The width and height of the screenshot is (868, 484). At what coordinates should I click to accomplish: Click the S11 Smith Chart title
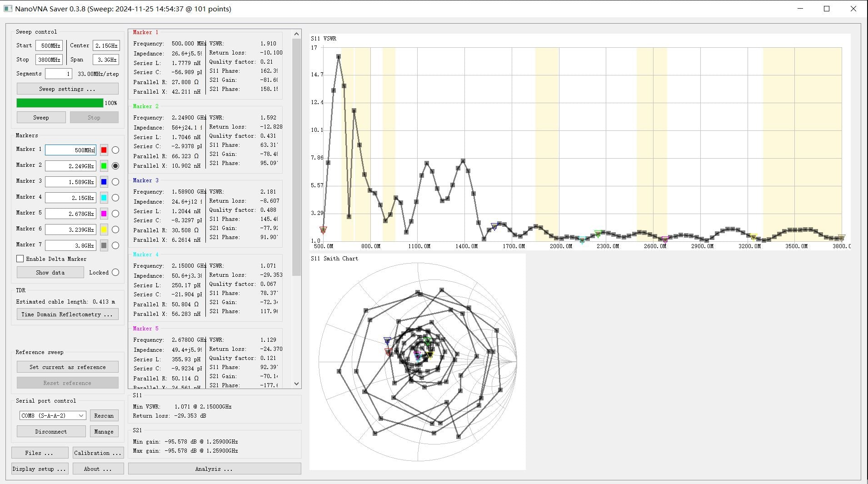point(334,258)
